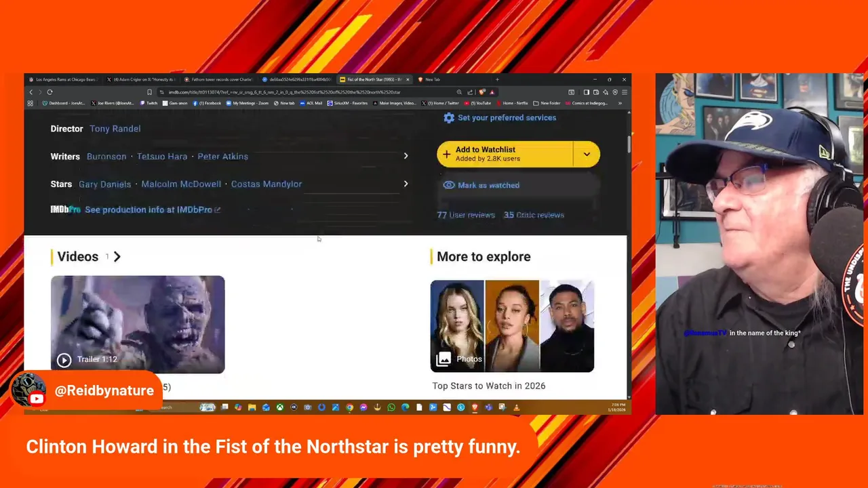Viewport: 868px width, 488px height.
Task: Click the Top Stars to Watch in 2026 title
Action: pos(489,386)
